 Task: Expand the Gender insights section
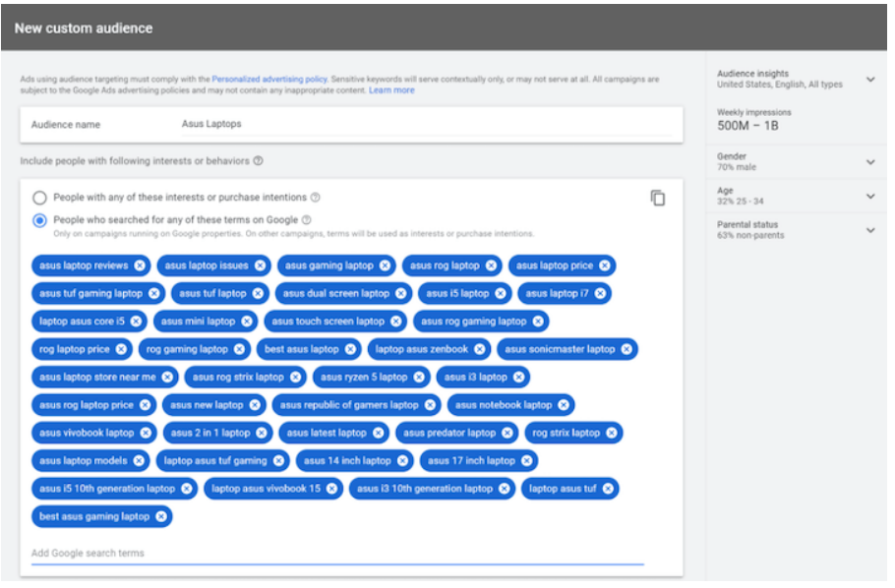click(870, 162)
